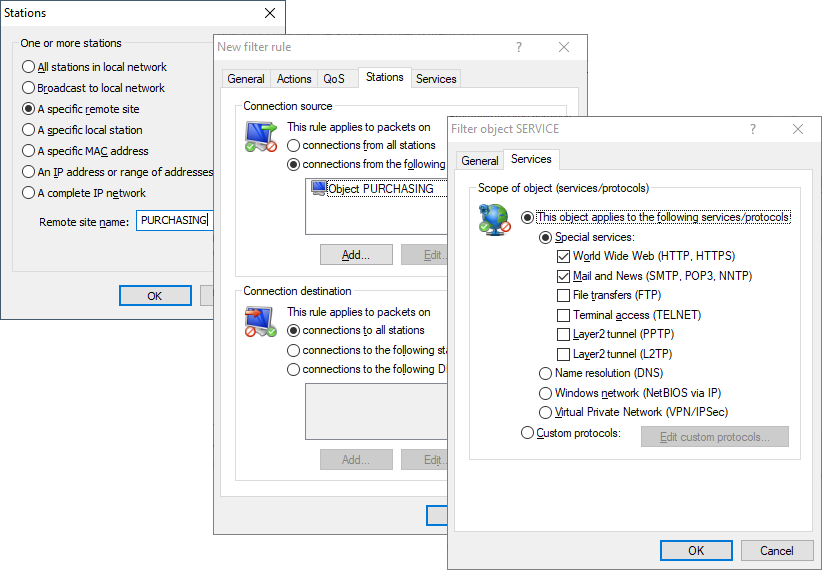Select the Custom protocols option
Viewport: 822px width, 570px height.
click(527, 433)
